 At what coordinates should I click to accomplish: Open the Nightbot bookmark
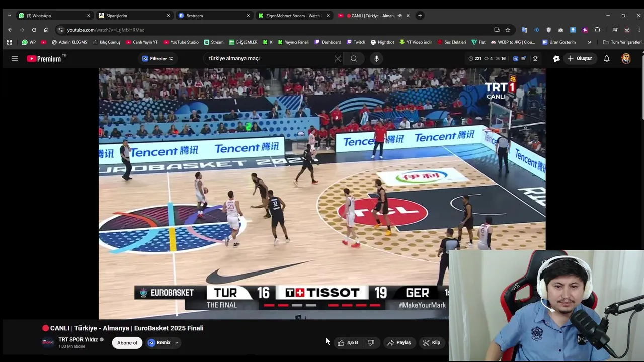(382, 42)
